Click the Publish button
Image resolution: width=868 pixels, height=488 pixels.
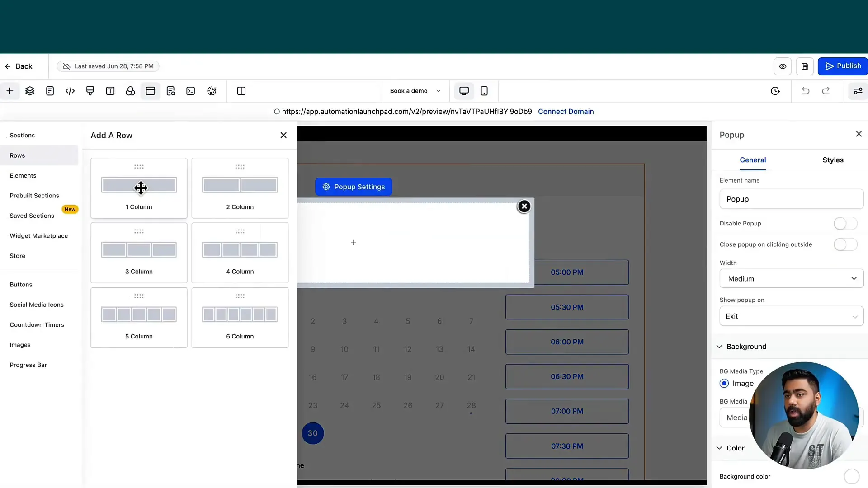point(843,66)
